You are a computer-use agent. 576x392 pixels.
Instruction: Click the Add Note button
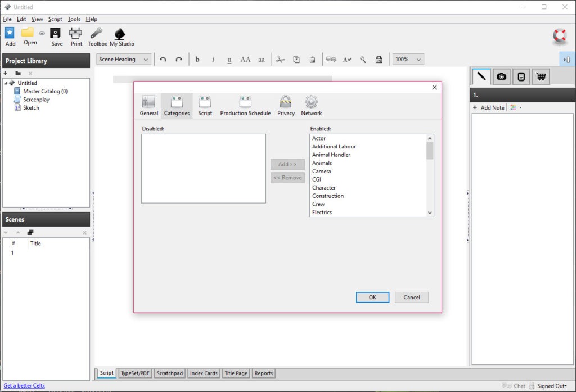489,107
